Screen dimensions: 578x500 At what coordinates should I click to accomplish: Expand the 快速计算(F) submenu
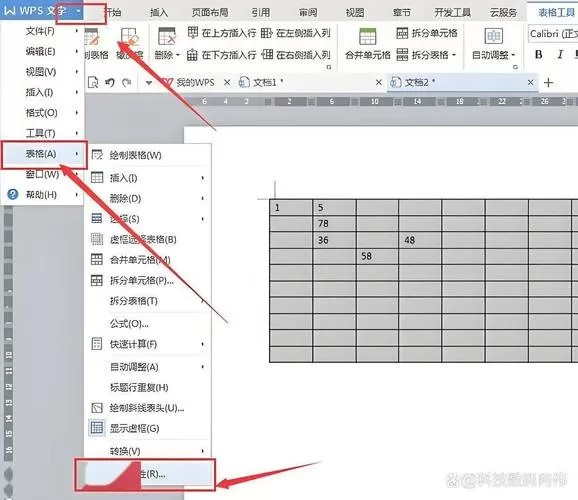click(x=148, y=344)
